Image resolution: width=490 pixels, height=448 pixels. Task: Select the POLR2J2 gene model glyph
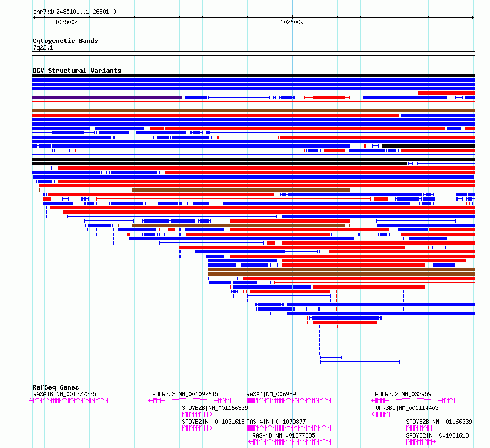click(x=413, y=401)
